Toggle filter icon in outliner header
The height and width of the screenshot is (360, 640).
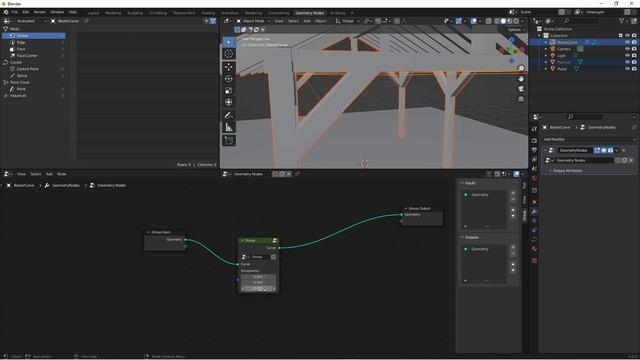pos(622,21)
